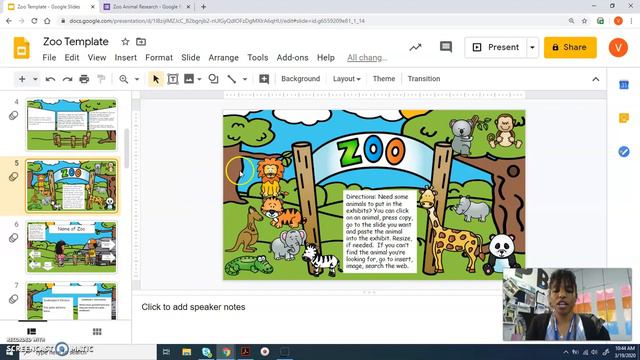
Task: Click the paint format icon
Action: (101, 79)
